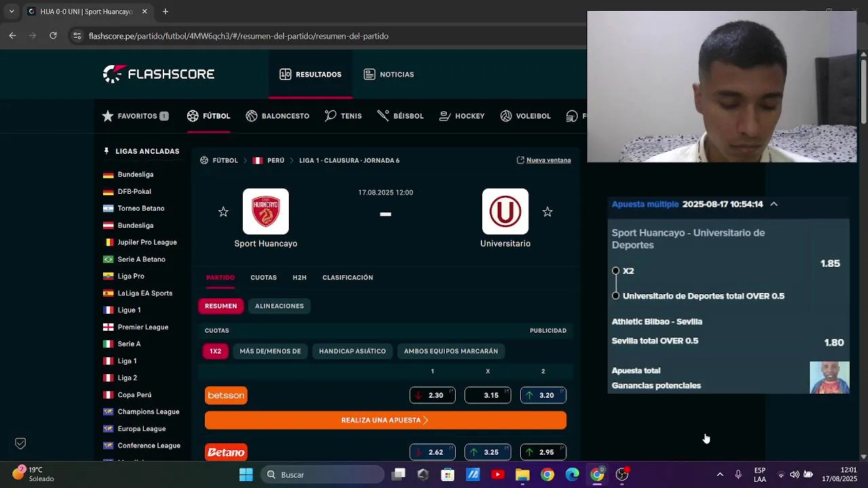Viewport: 868px width, 488px height.
Task: Click the privacy shield icon at page bottom-left
Action: pos(20,443)
